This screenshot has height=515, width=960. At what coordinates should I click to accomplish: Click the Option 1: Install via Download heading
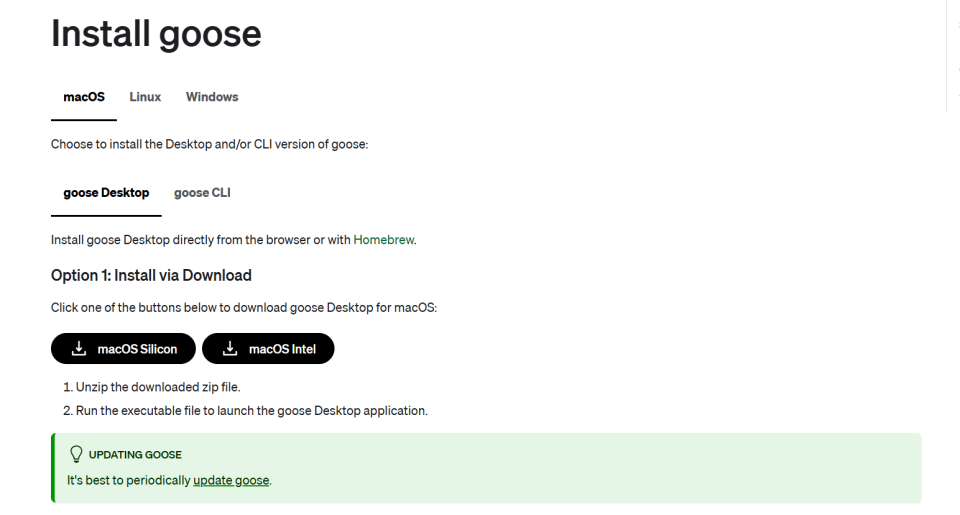point(151,276)
